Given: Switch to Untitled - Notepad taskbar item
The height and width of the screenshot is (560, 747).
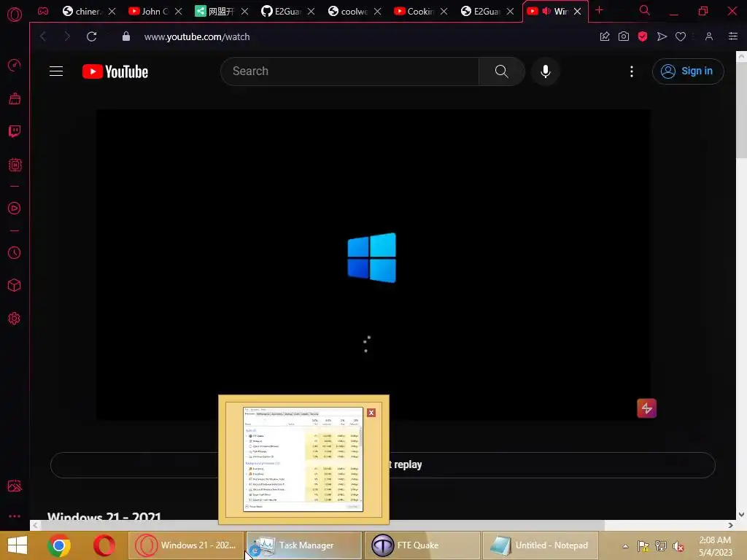Looking at the screenshot, I should tap(541, 545).
